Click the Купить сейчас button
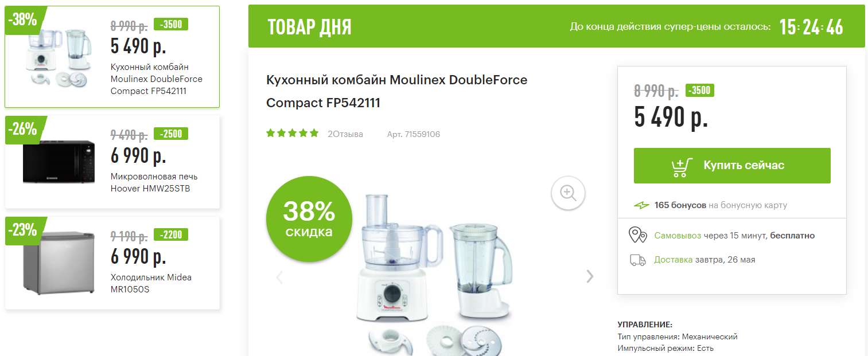This screenshot has height=356, width=868. 732,166
